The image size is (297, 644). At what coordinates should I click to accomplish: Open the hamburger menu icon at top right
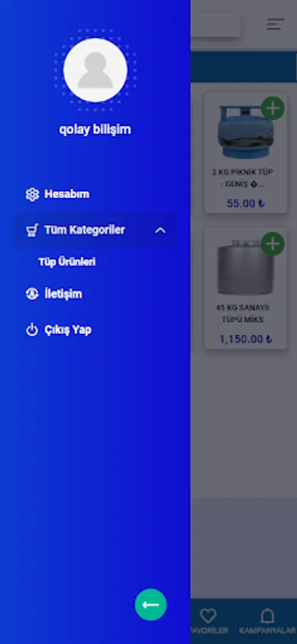[276, 24]
